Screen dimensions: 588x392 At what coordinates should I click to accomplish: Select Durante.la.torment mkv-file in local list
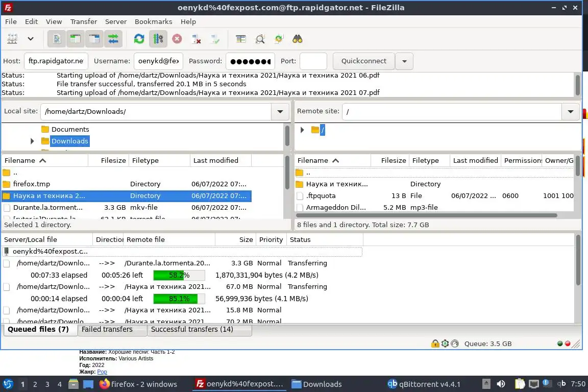coord(127,207)
